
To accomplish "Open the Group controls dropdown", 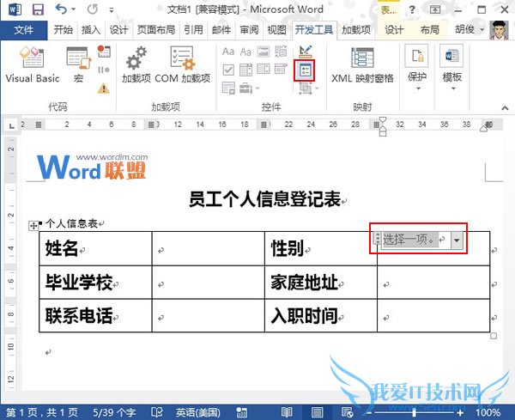I will (309, 88).
